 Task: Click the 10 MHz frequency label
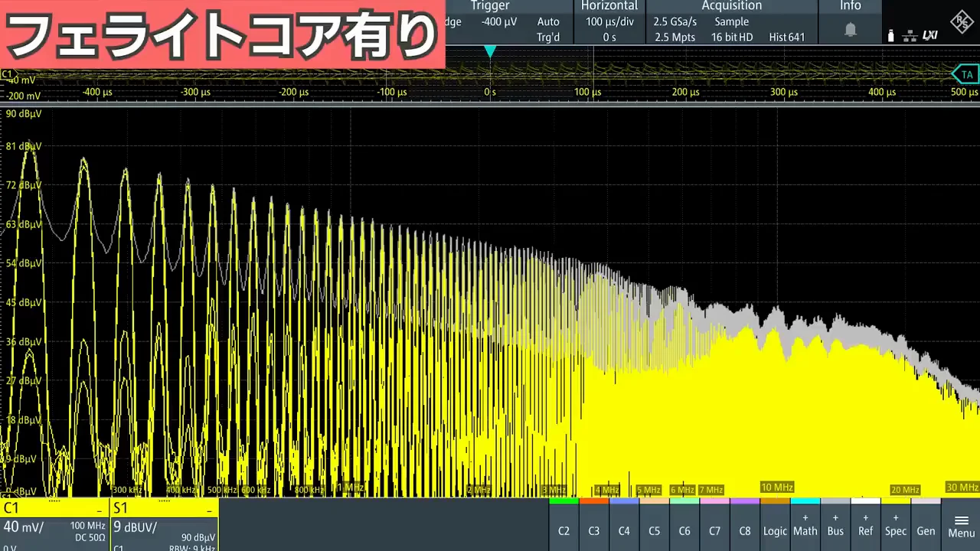pyautogui.click(x=776, y=487)
